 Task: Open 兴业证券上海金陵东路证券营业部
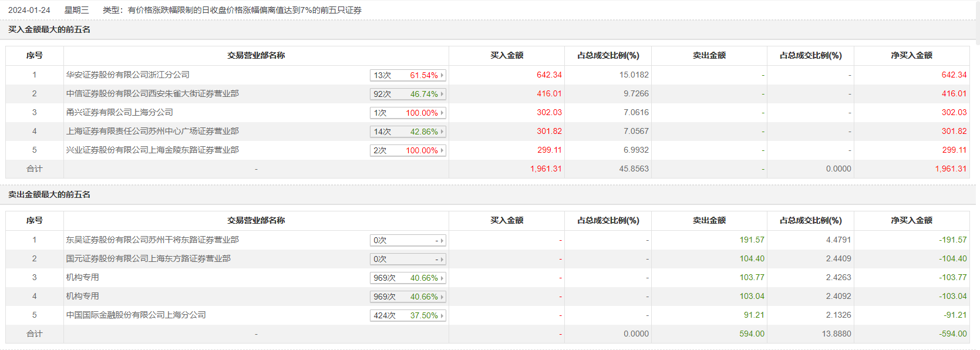point(152,150)
